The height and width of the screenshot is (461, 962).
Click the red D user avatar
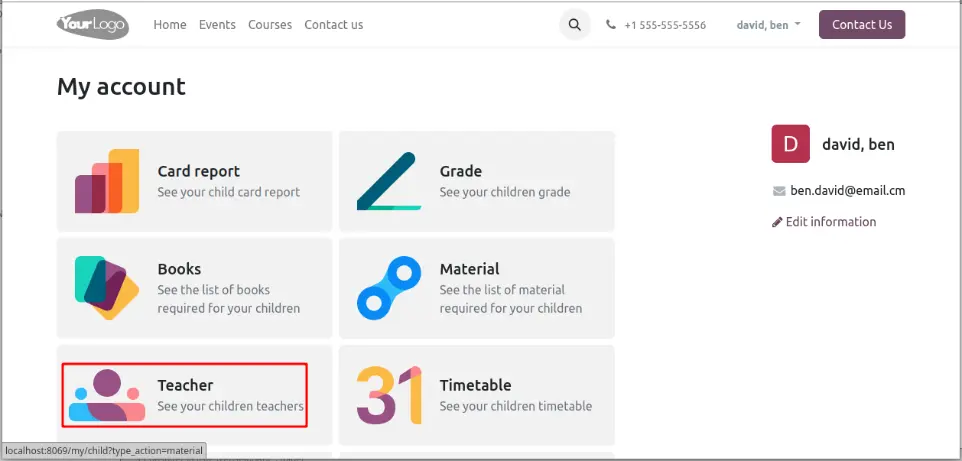click(790, 144)
